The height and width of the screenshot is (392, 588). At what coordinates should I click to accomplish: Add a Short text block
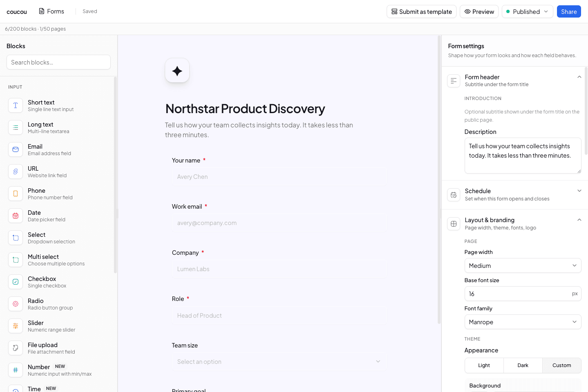tap(58, 105)
